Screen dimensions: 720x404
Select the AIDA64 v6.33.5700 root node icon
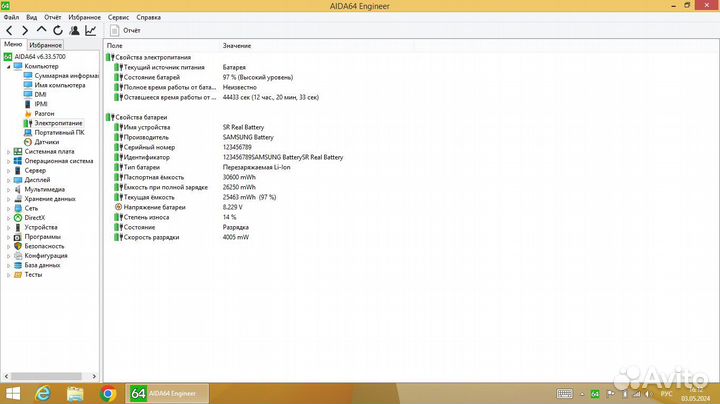coord(8,56)
